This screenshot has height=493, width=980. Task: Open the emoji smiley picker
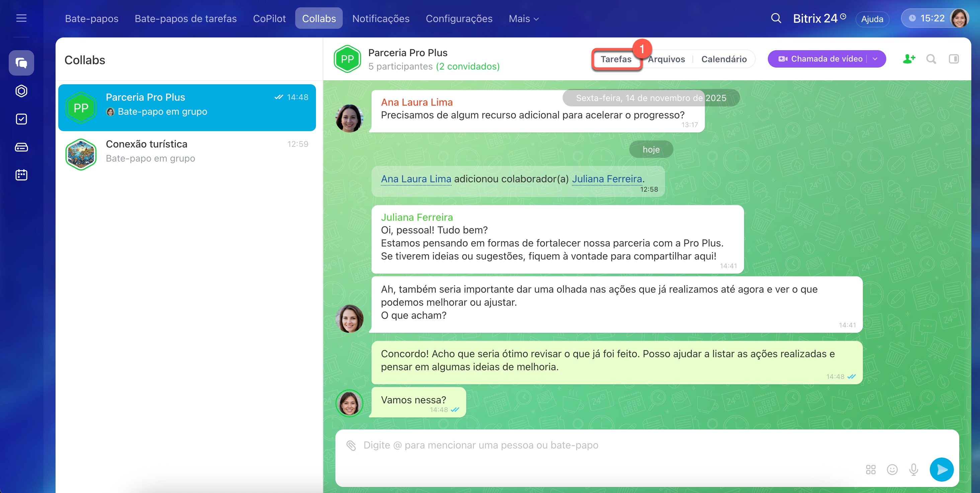[892, 470]
